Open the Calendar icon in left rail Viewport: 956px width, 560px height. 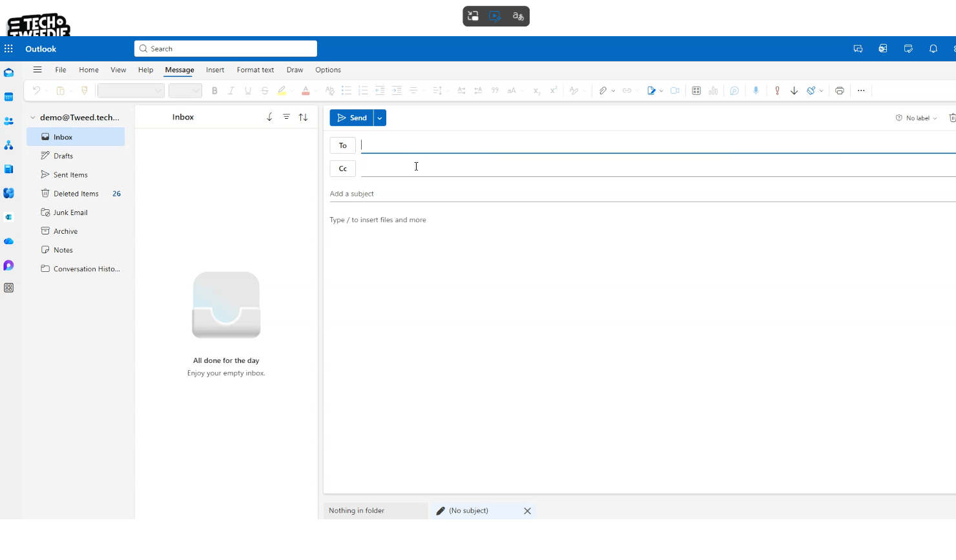click(x=8, y=97)
